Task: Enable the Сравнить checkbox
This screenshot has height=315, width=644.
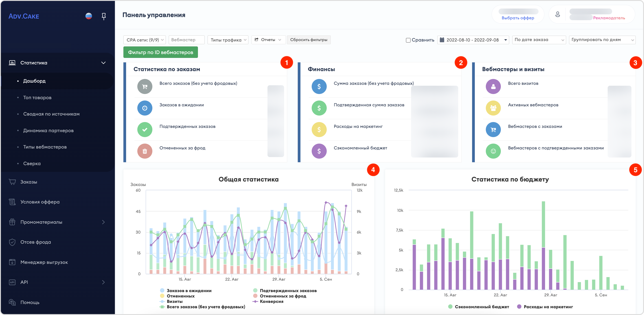Action: (x=408, y=40)
